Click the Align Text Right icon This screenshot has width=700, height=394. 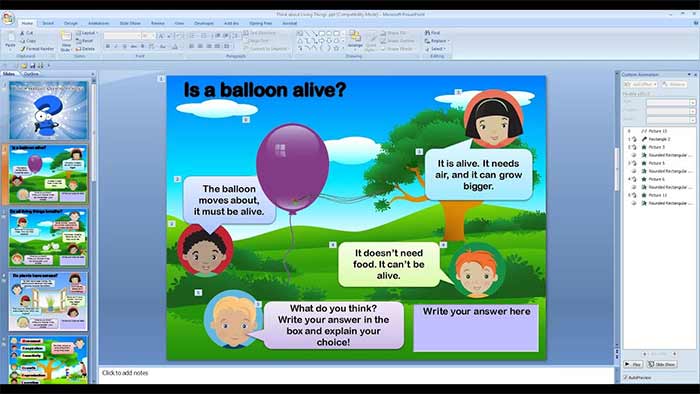tap(208, 46)
